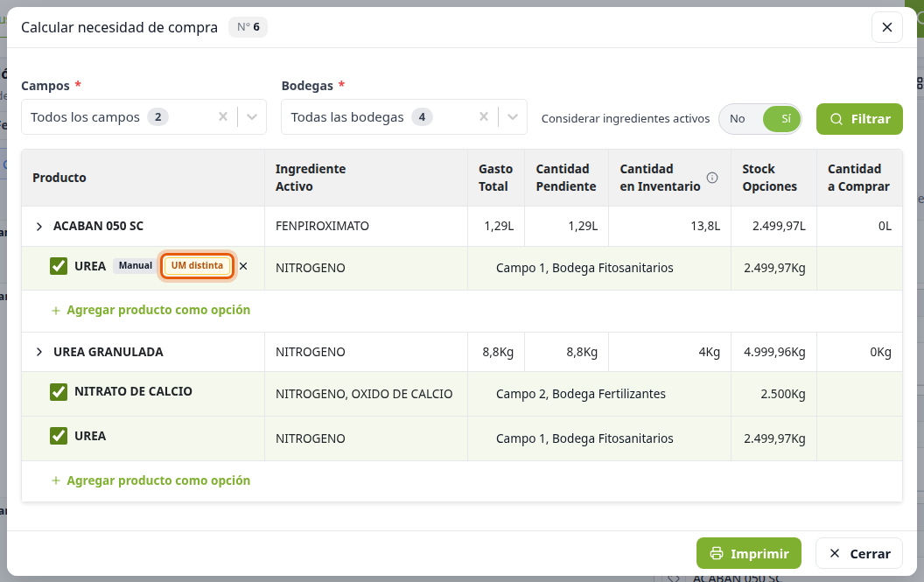Remove the manual UREA option

(x=243, y=266)
